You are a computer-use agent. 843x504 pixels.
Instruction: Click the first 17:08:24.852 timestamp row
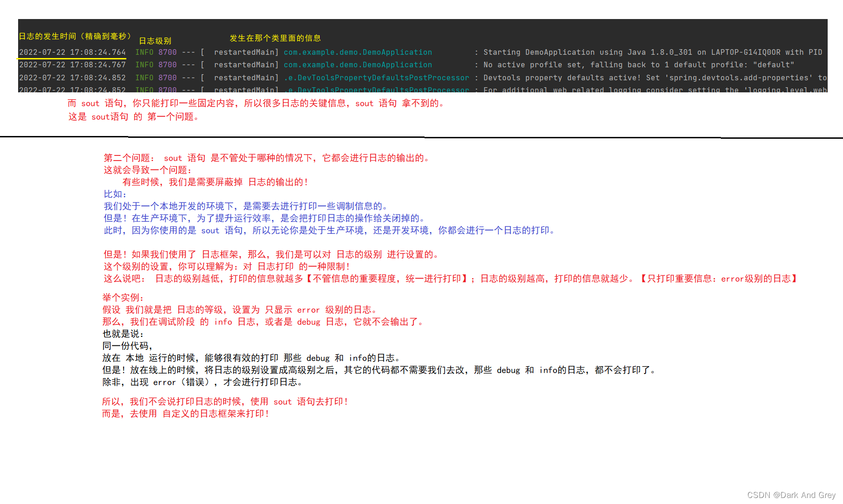tap(72, 78)
